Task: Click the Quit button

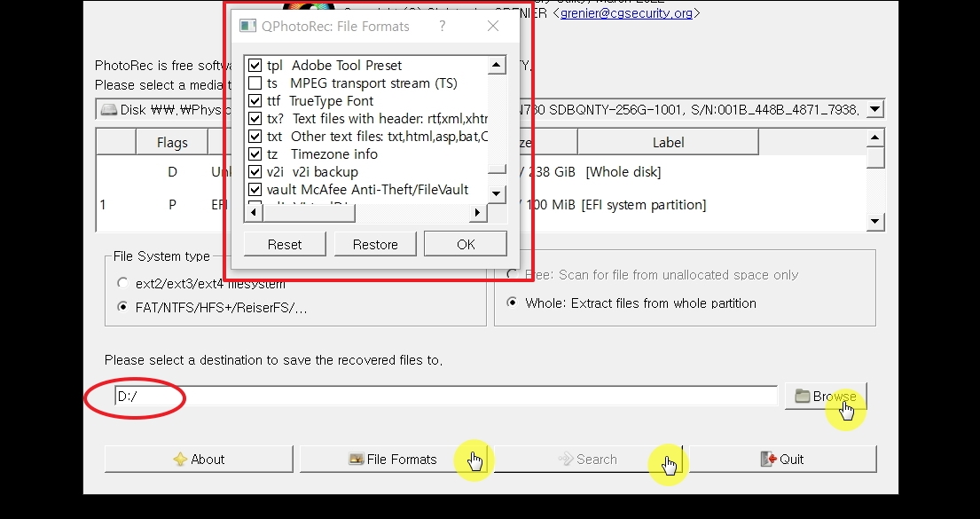Action: pos(783,459)
